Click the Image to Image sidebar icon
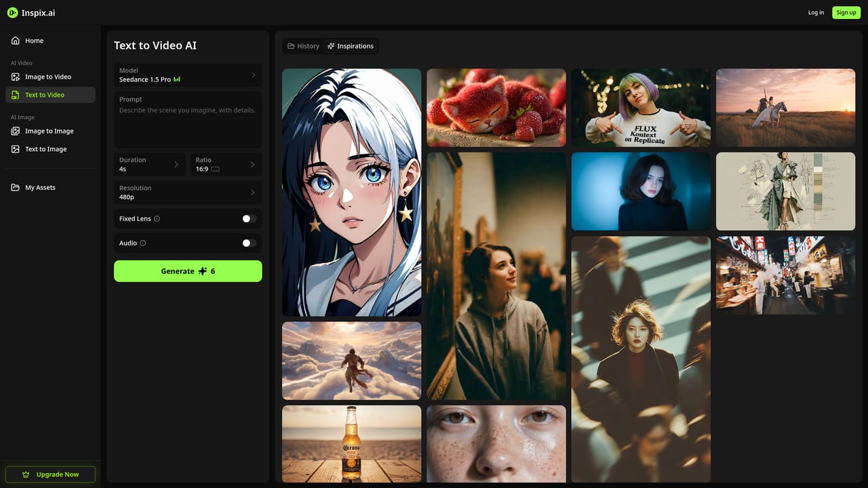 [x=16, y=131]
